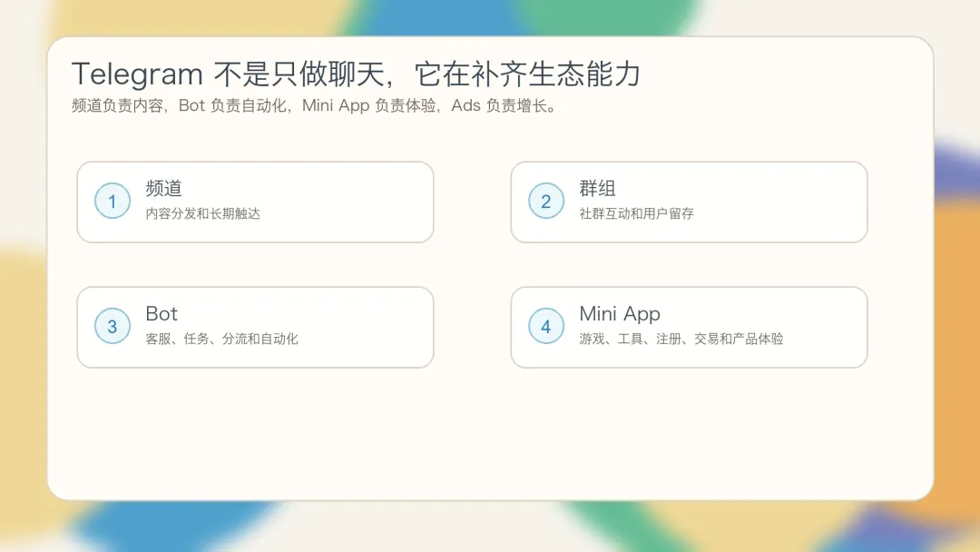Select the 频道 card title
This screenshot has width=980, height=552.
point(163,188)
